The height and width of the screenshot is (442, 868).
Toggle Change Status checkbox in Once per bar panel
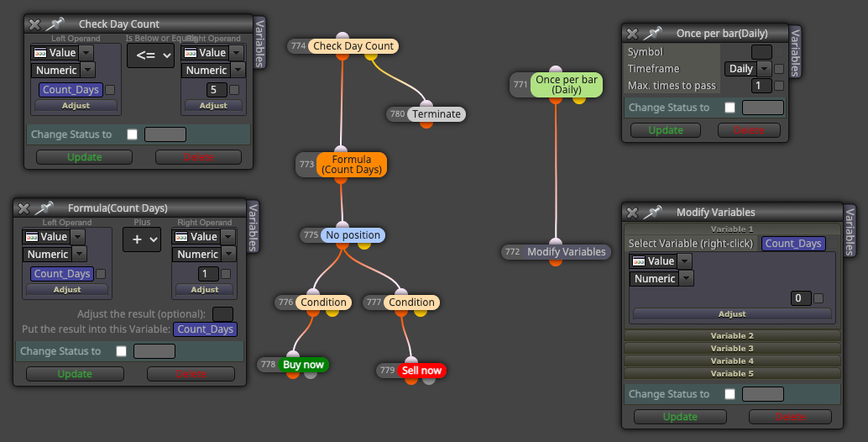click(730, 108)
